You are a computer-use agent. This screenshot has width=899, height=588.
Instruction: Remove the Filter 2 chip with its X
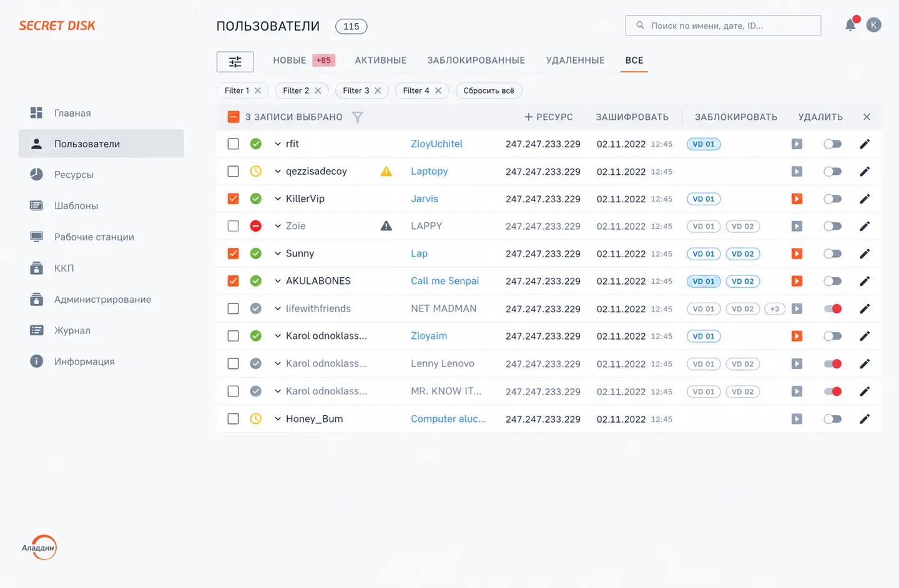(x=318, y=91)
